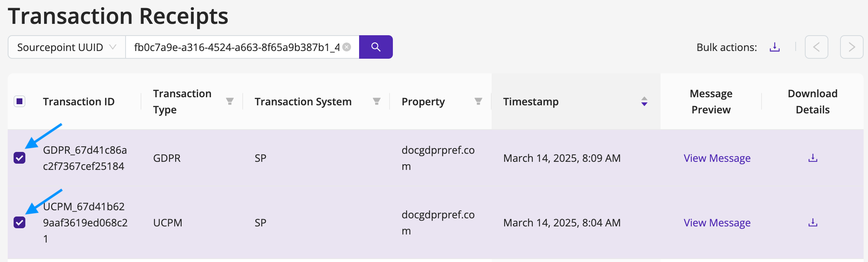View Message for the UCPM receipt
Screen dimensions: 868x262
tap(717, 223)
